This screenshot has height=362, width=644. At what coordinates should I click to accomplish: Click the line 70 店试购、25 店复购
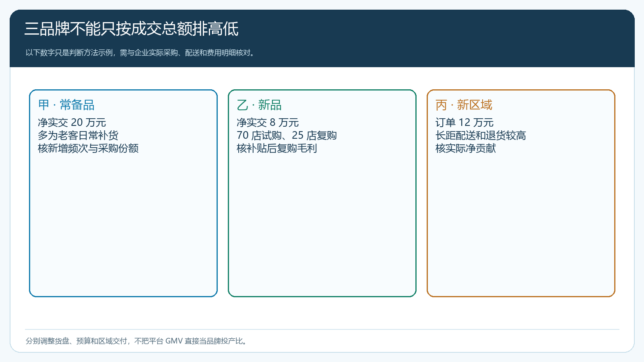(x=287, y=135)
